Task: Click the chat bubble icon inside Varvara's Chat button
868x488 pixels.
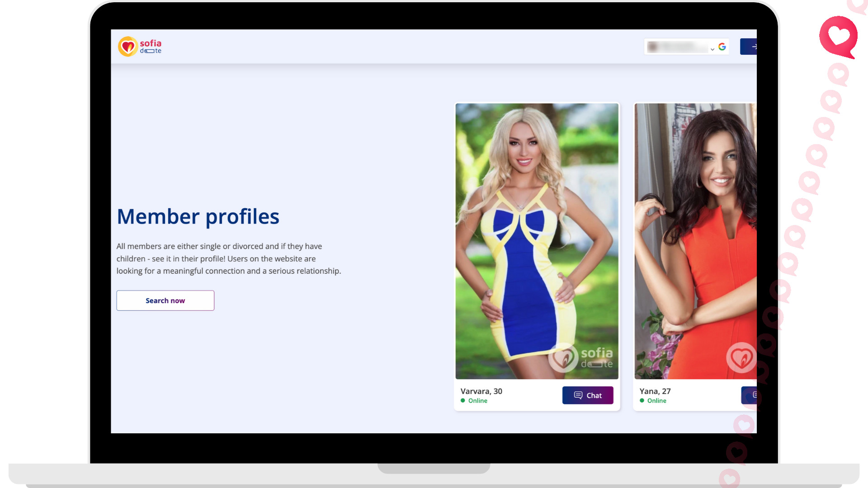Action: coord(577,395)
